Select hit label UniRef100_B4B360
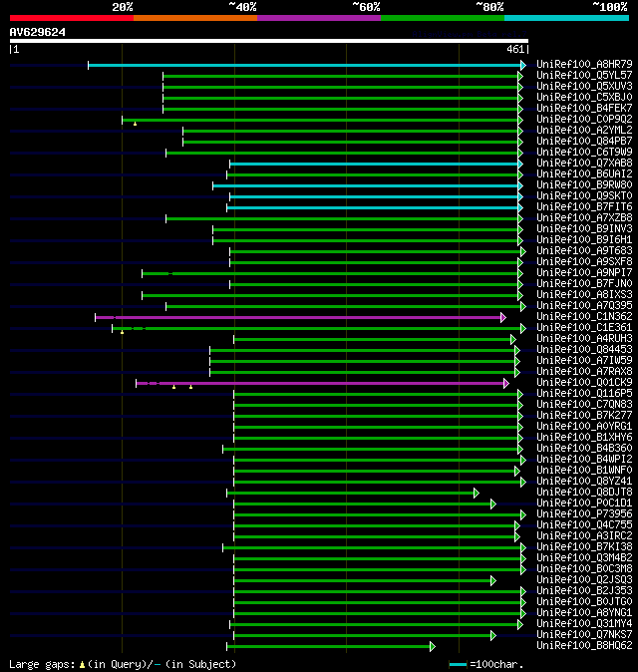The width and height of the screenshot is (638, 672). [x=584, y=449]
